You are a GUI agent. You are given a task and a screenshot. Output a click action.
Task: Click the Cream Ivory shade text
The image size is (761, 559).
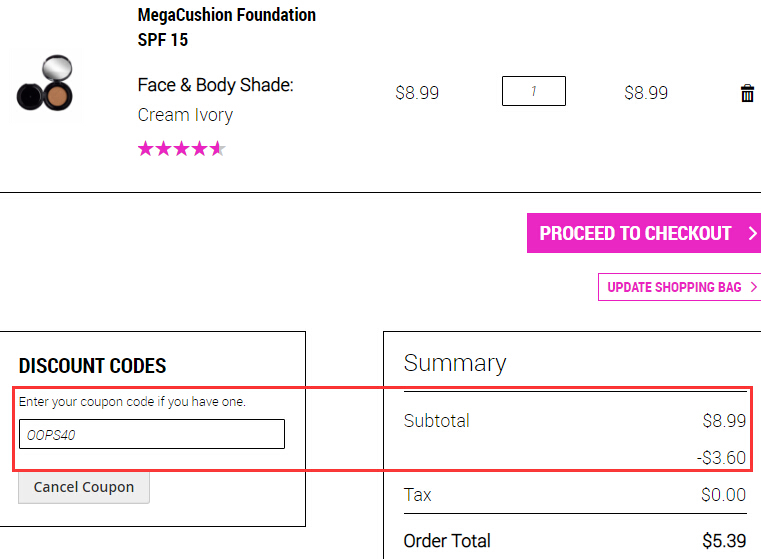(x=185, y=115)
